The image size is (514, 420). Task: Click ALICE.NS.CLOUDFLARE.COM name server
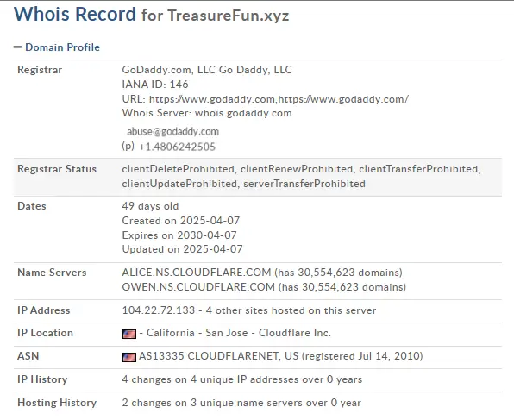pos(197,273)
